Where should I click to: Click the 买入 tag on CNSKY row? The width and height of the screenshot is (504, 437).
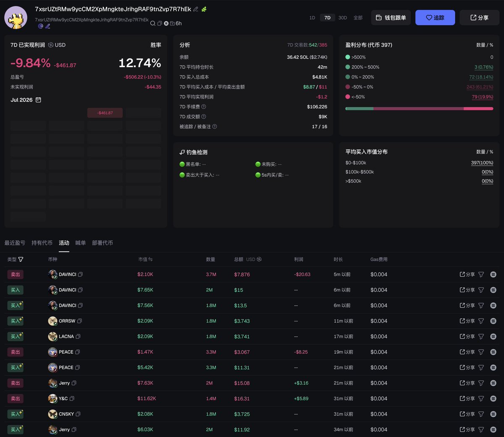(x=16, y=414)
